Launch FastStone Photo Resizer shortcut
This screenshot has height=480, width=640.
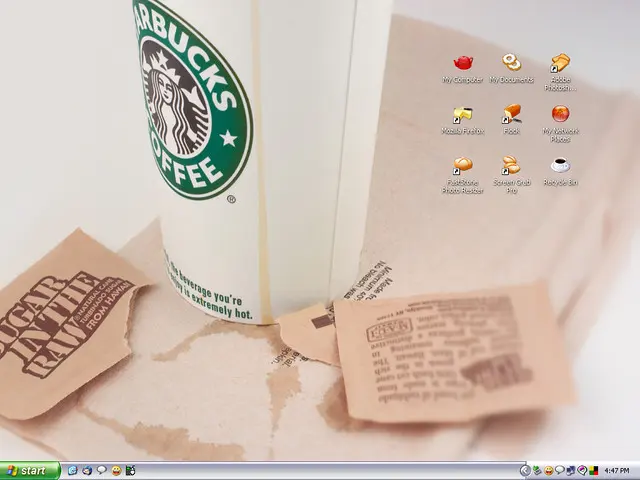[463, 165]
